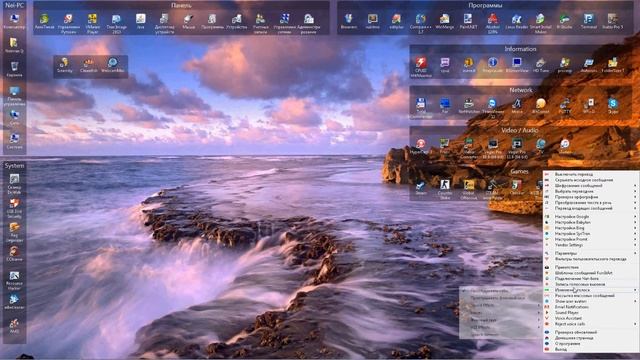640x360 pixels.
Task: Expand the Настройки Bing submenu
Action: [591, 228]
